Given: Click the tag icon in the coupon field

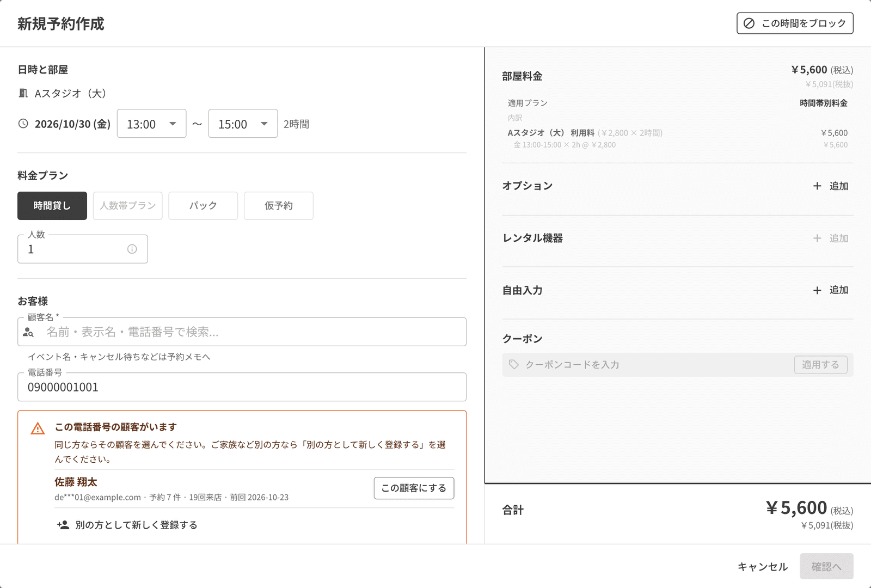Looking at the screenshot, I should [513, 364].
